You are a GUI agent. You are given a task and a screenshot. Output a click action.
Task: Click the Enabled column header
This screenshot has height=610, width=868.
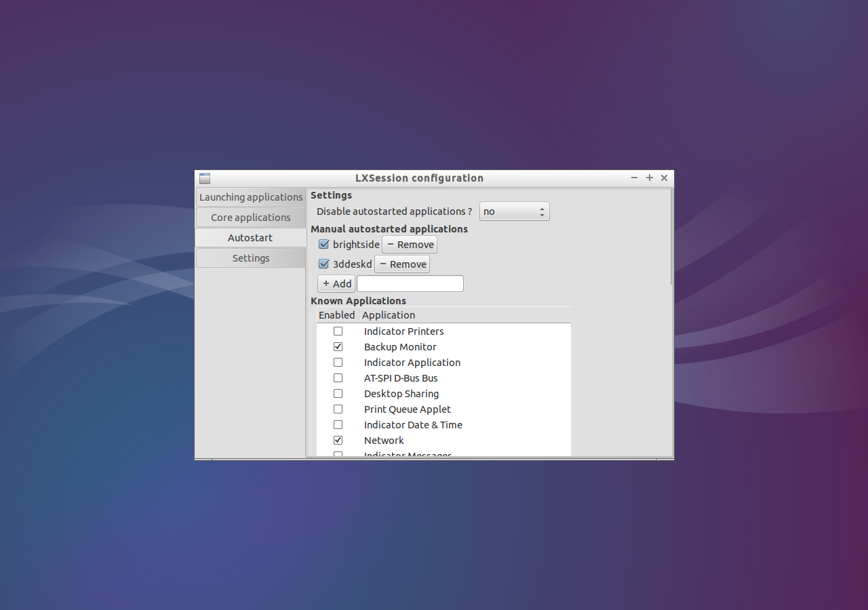(337, 315)
